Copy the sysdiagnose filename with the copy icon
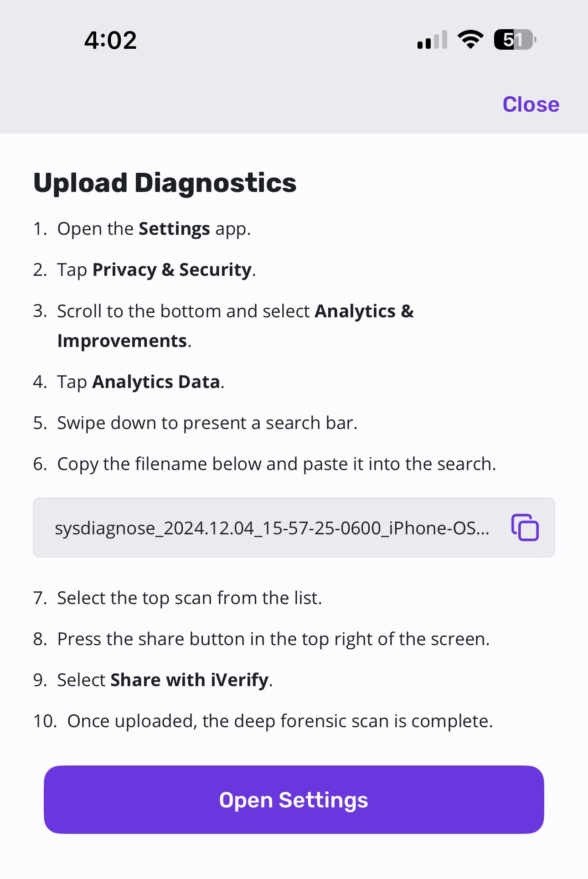This screenshot has width=588, height=879. coord(525,527)
